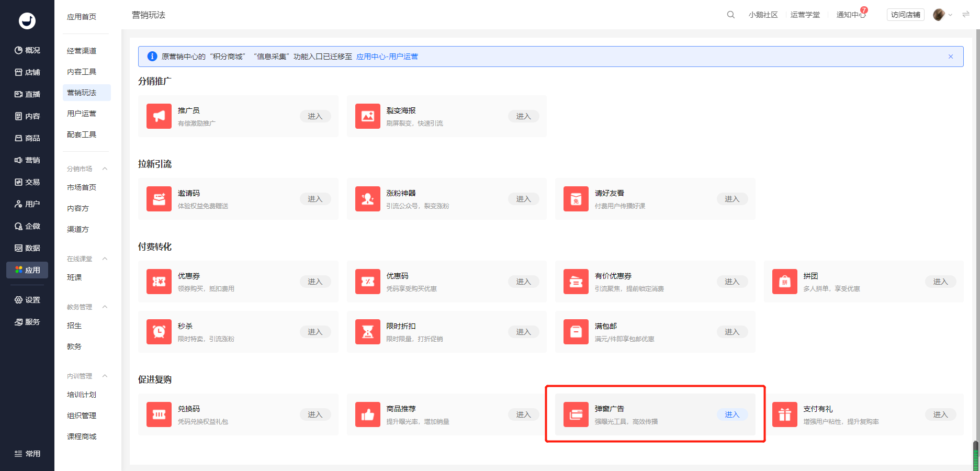Open 通知中心 notifications

pos(851,15)
